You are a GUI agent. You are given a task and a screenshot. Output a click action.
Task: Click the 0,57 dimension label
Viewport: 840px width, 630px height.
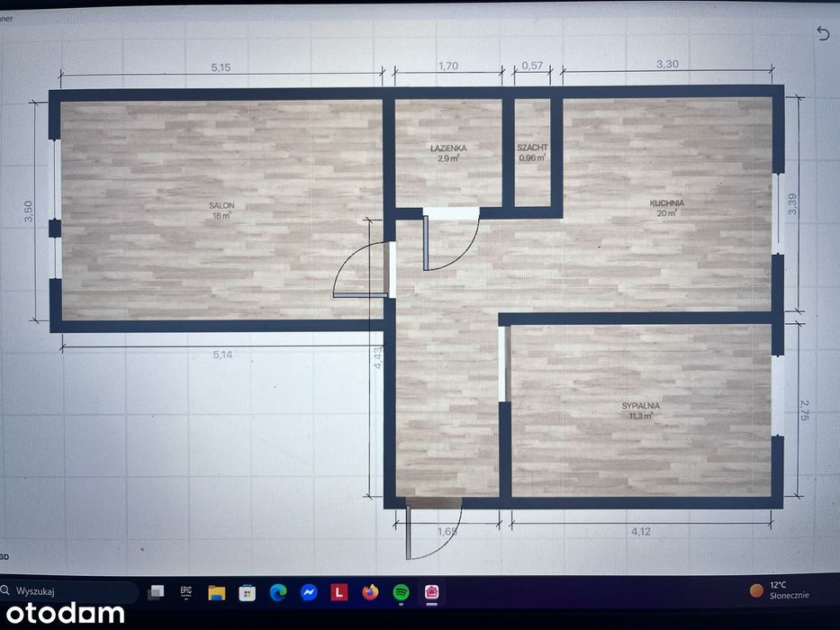coord(532,66)
